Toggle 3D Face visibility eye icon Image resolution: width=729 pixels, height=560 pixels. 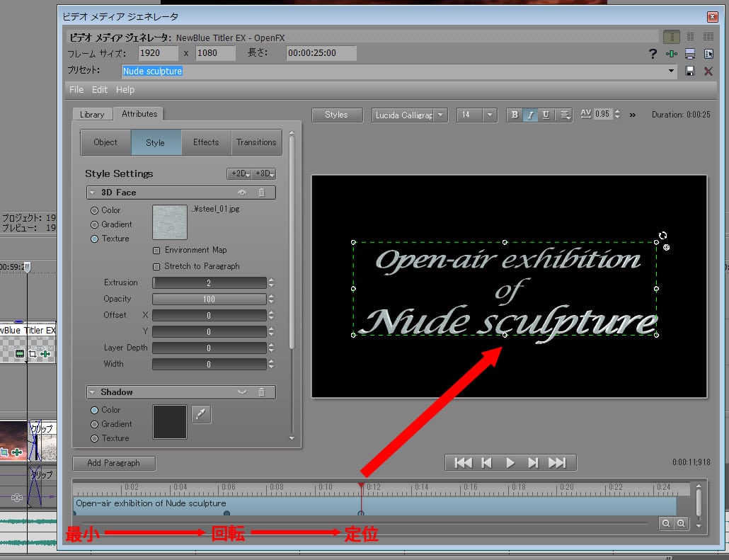click(x=242, y=193)
